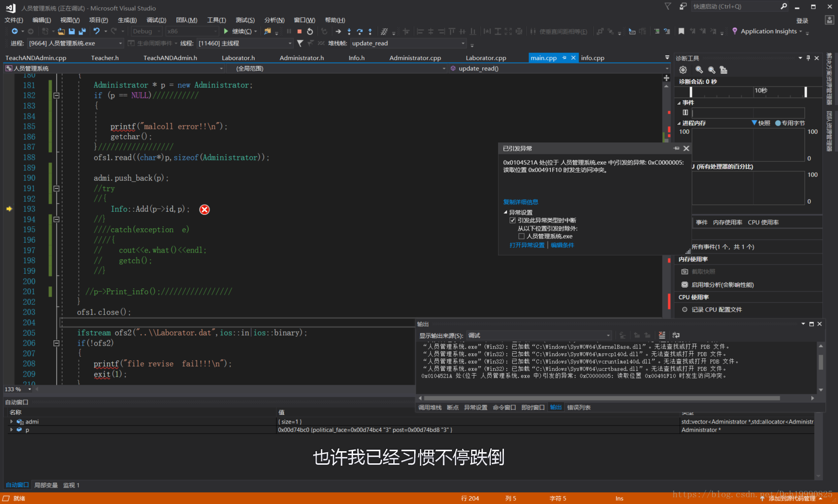This screenshot has height=504, width=838.
Task: Open the 工具(T) menu
Action: [216, 20]
